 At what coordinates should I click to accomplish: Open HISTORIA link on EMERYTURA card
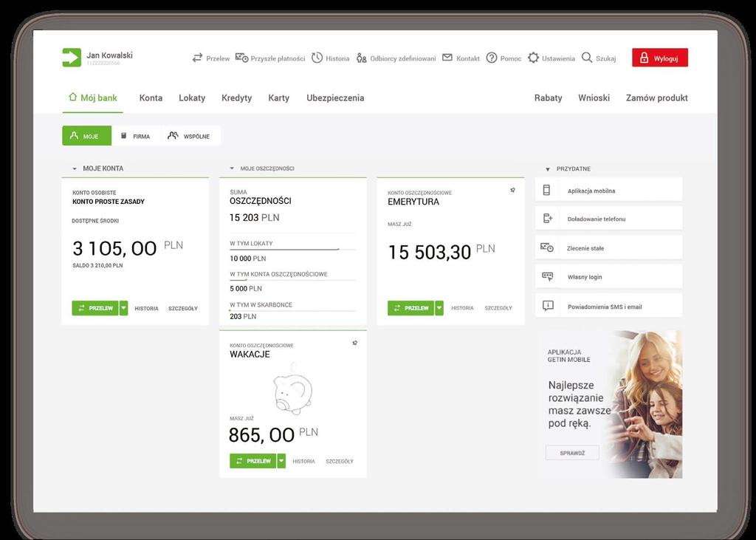click(x=462, y=308)
